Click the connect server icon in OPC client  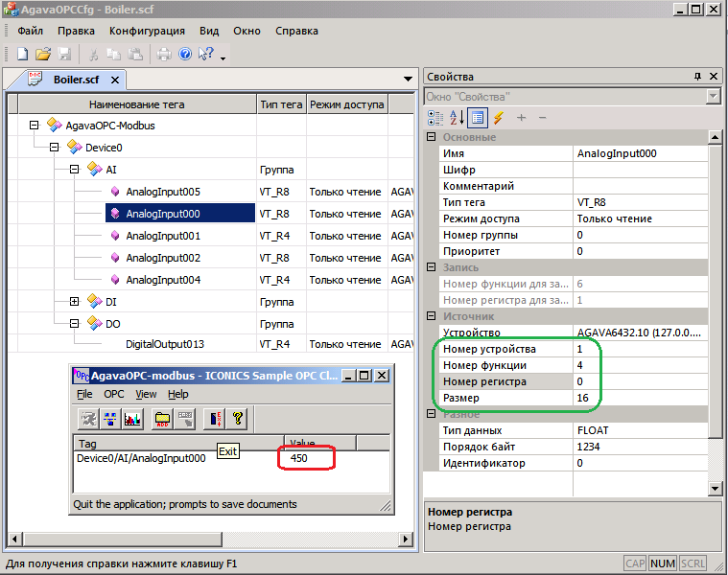click(88, 419)
